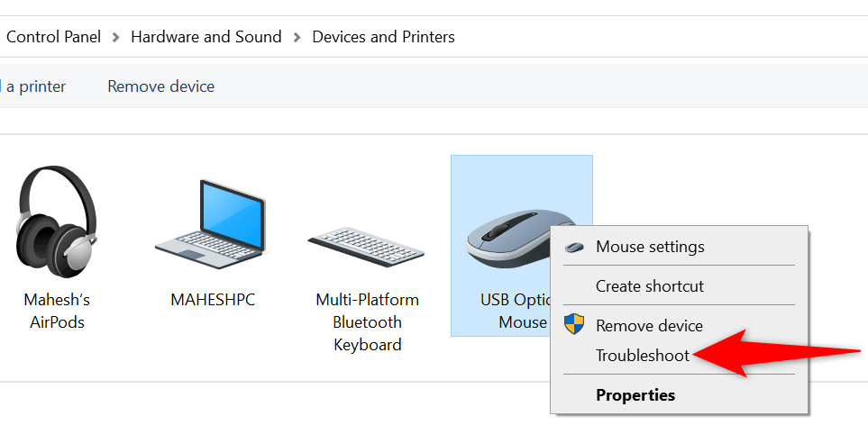Expand the chevron after Hardware and Sound

pos(298,38)
